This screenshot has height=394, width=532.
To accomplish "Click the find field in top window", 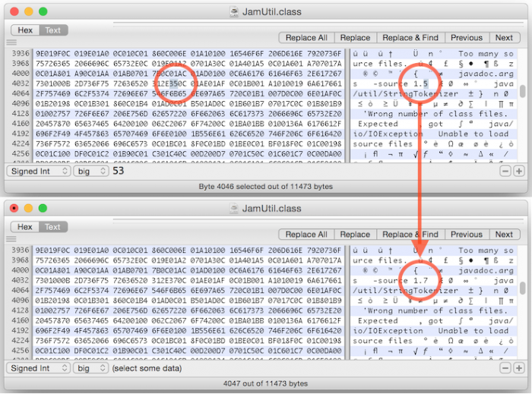I will [318, 24].
